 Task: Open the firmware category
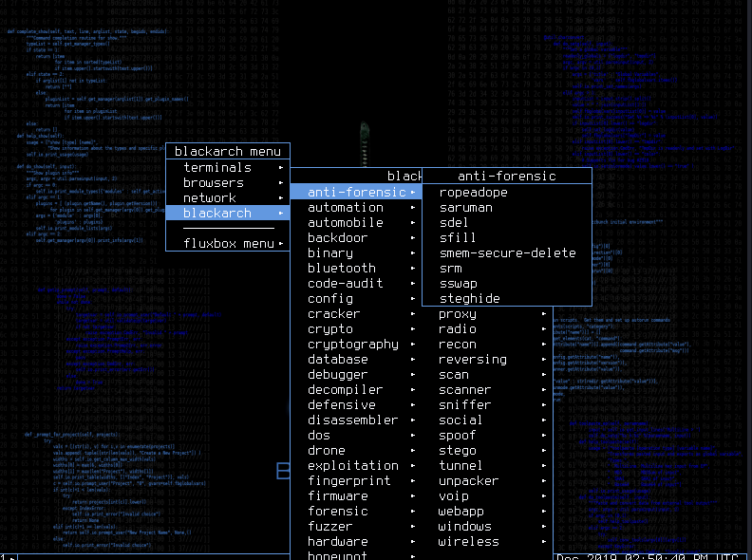[356, 496]
